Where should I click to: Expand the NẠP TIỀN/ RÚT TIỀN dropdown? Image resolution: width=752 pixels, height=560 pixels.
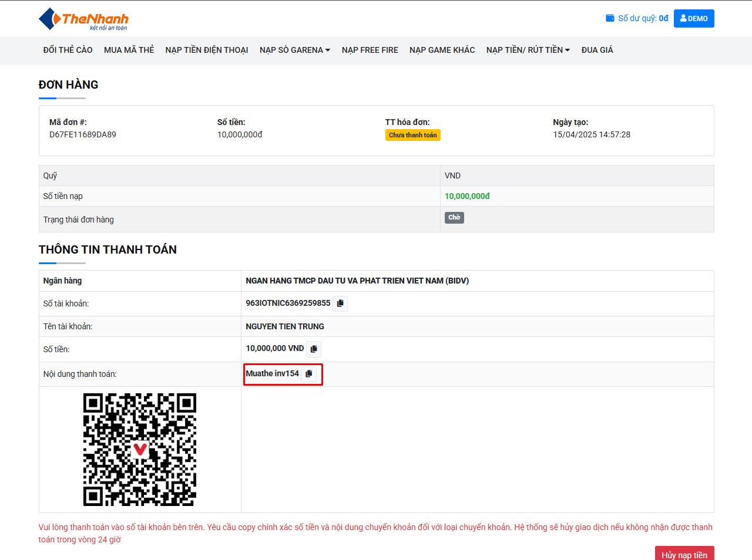point(528,50)
